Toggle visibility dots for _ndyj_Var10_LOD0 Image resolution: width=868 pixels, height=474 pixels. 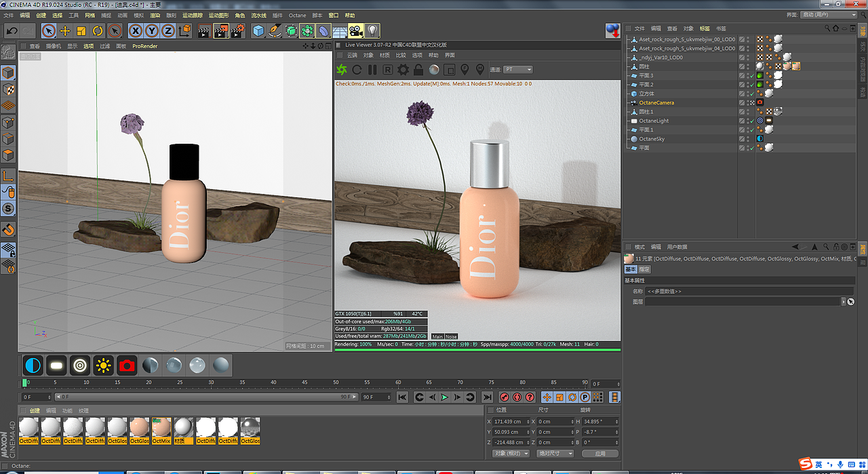tap(747, 58)
